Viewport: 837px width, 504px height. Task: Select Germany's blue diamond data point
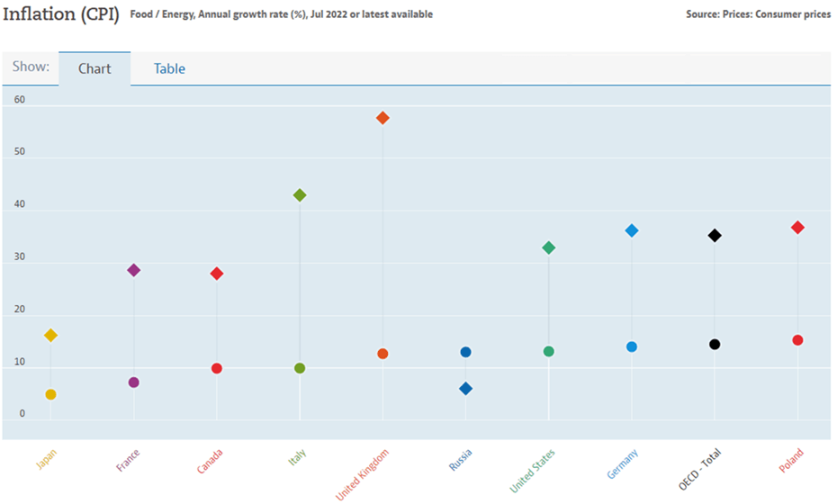[x=632, y=230]
